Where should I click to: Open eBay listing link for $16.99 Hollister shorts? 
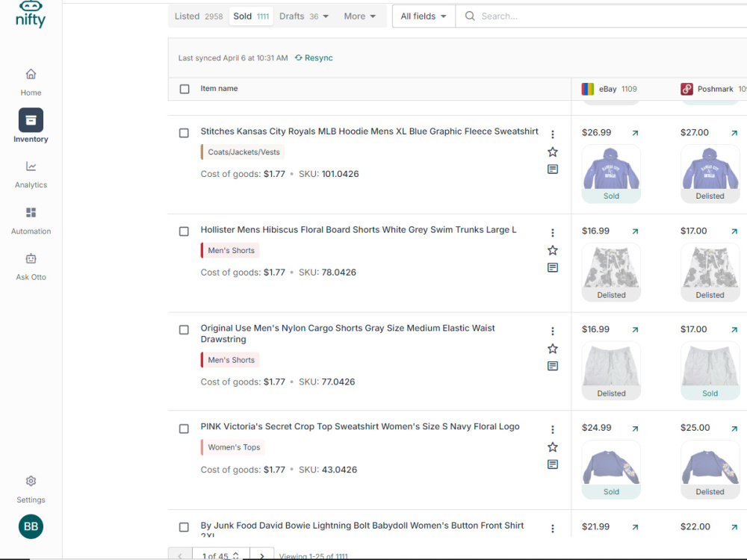click(635, 231)
